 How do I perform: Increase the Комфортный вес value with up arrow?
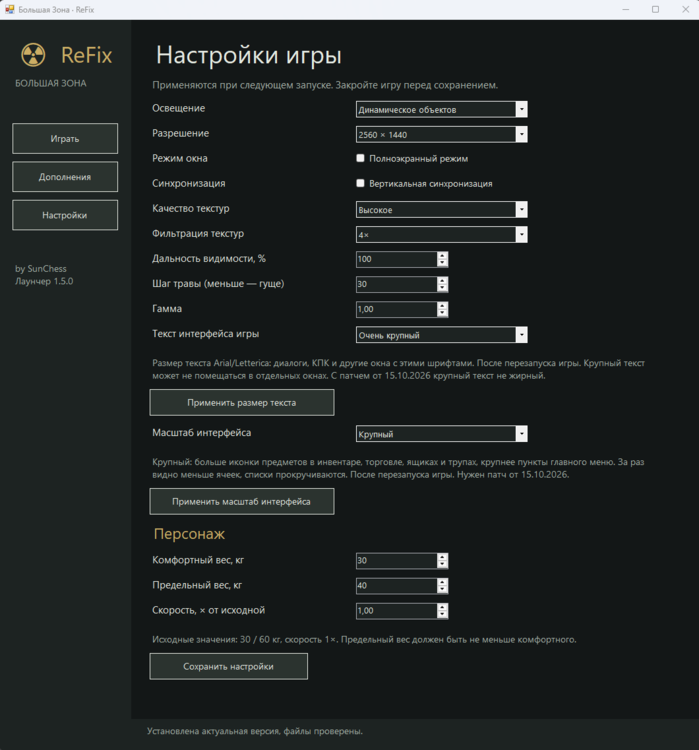pyautogui.click(x=443, y=557)
